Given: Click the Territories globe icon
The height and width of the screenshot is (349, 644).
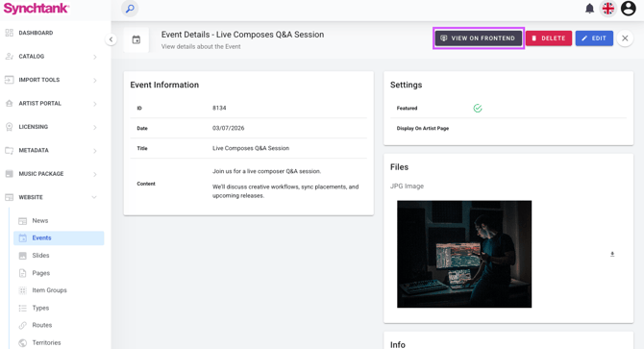Looking at the screenshot, I should [x=23, y=343].
